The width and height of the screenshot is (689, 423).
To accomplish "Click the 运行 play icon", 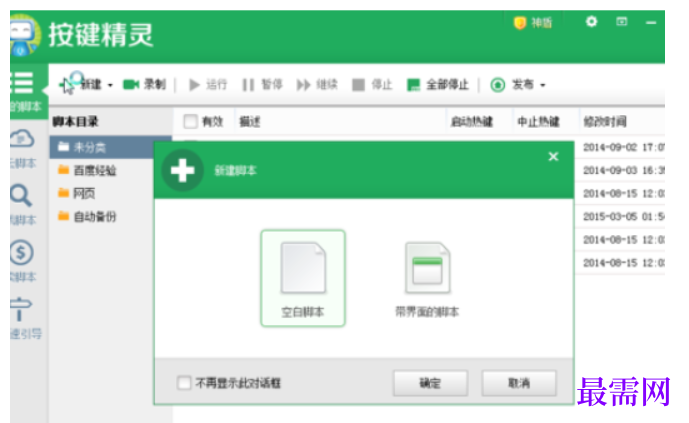I will [x=194, y=84].
